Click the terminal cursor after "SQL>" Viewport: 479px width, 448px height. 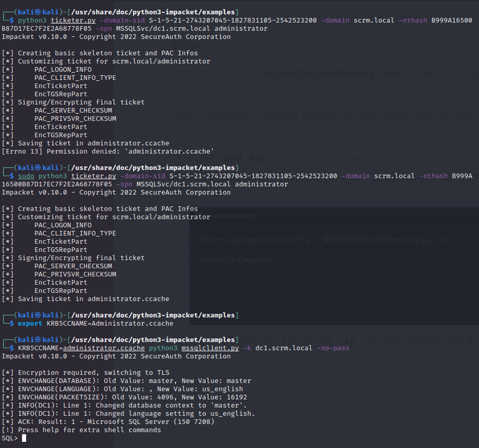pyautogui.click(x=24, y=438)
